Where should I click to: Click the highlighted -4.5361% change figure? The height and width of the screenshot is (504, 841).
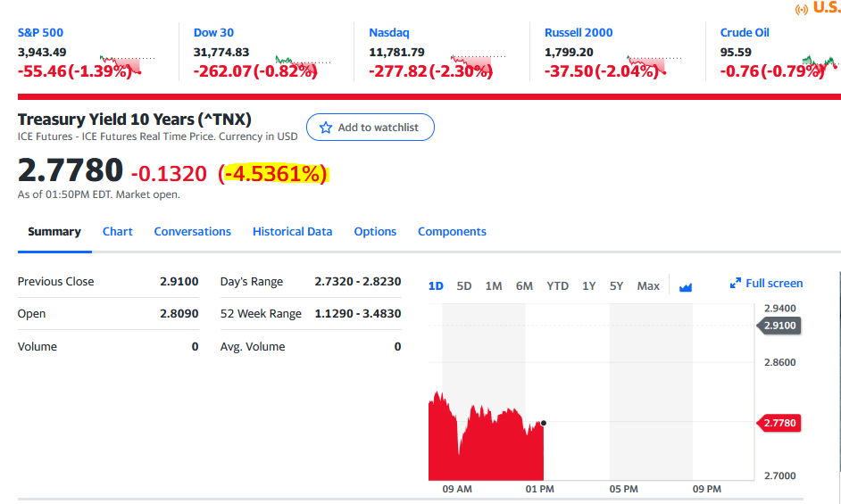[x=275, y=174]
